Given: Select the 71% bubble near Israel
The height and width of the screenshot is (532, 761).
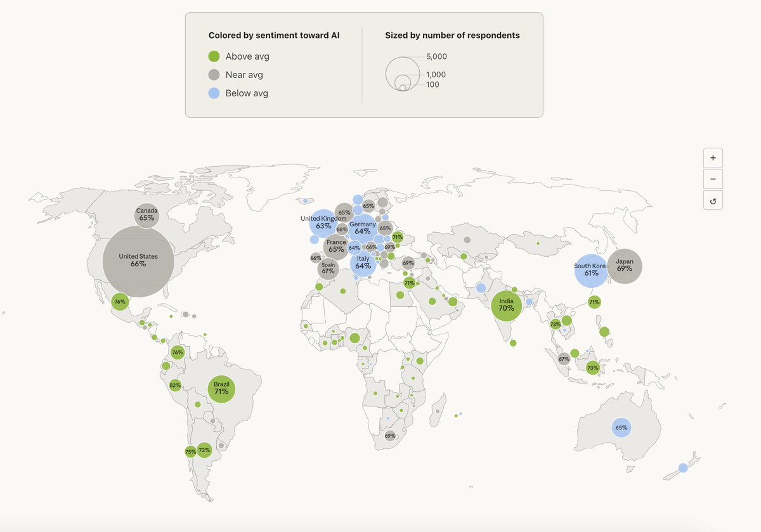Looking at the screenshot, I should pyautogui.click(x=409, y=283).
